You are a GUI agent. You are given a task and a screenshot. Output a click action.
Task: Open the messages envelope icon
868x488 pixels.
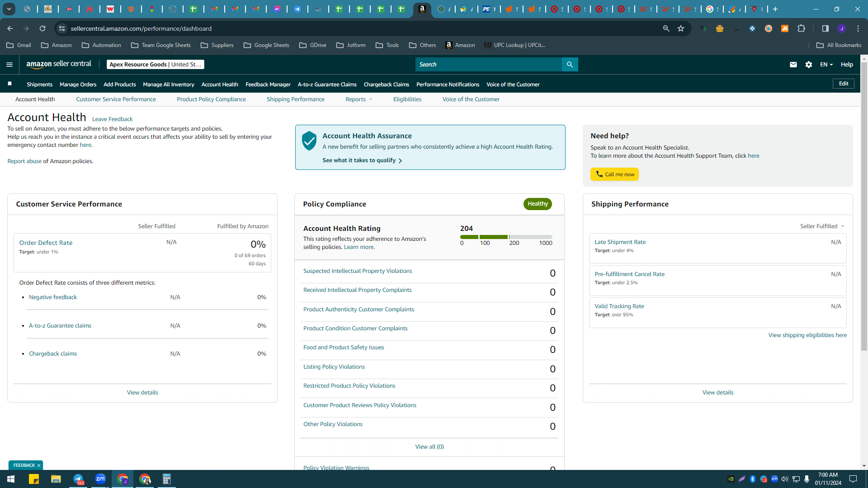(x=793, y=65)
